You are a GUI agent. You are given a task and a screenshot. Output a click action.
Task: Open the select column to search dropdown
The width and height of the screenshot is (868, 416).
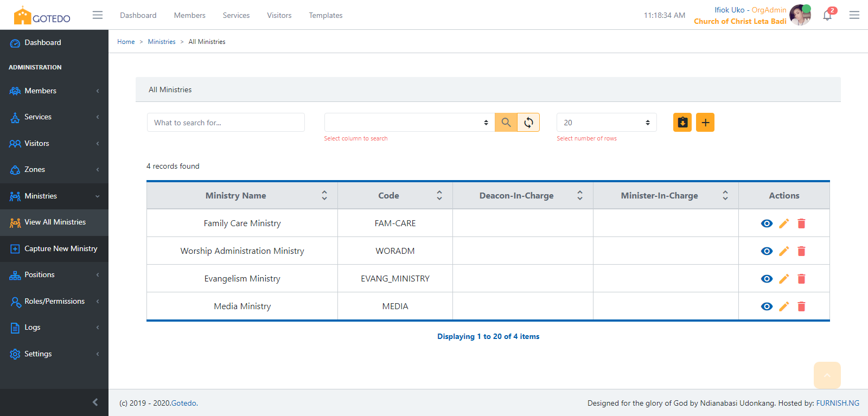(409, 123)
